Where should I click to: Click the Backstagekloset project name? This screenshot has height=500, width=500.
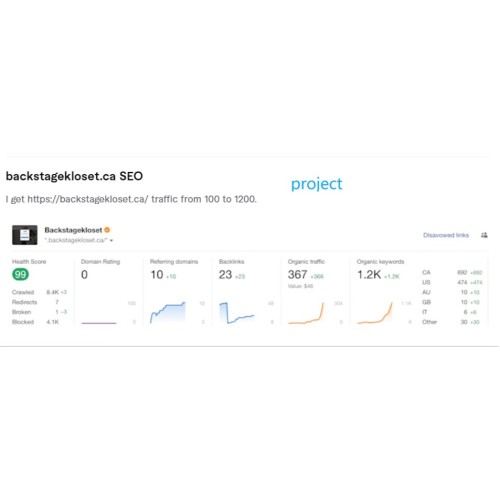tap(73, 230)
